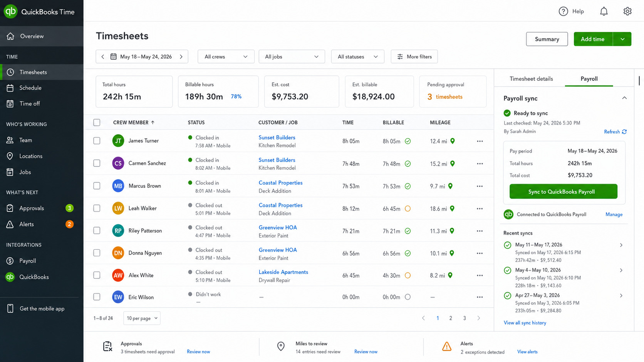Expand the May 4–May 10 sync entry
Screen dimensions: 644x362
pyautogui.click(x=621, y=270)
